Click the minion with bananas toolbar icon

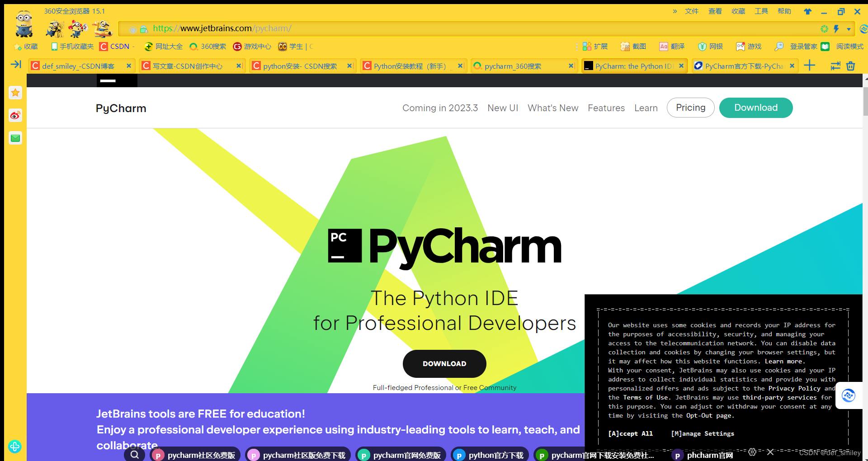click(x=55, y=29)
